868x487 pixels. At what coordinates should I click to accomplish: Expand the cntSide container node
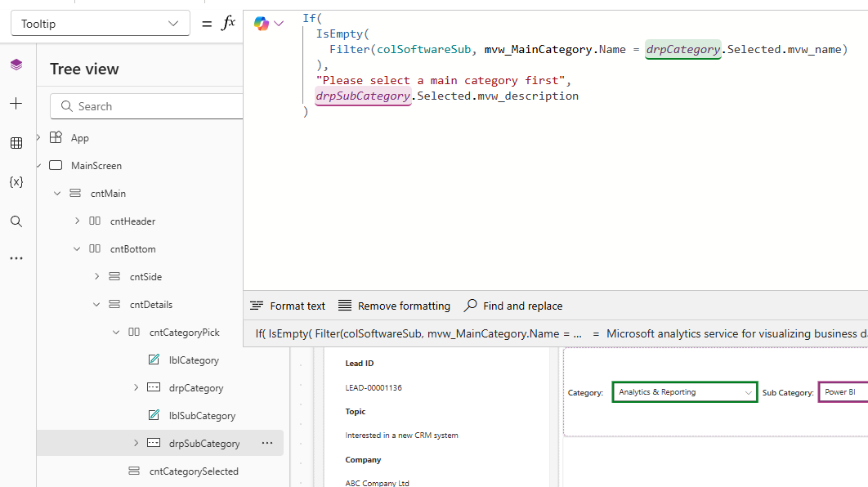[x=96, y=277]
